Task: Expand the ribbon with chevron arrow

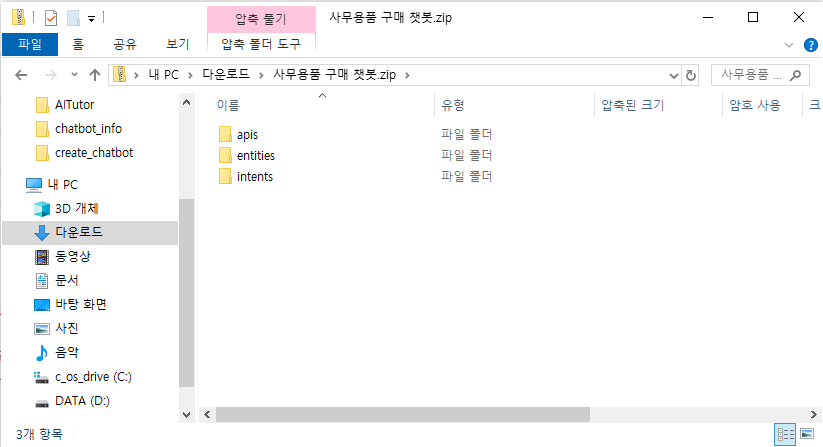Action: 790,44
